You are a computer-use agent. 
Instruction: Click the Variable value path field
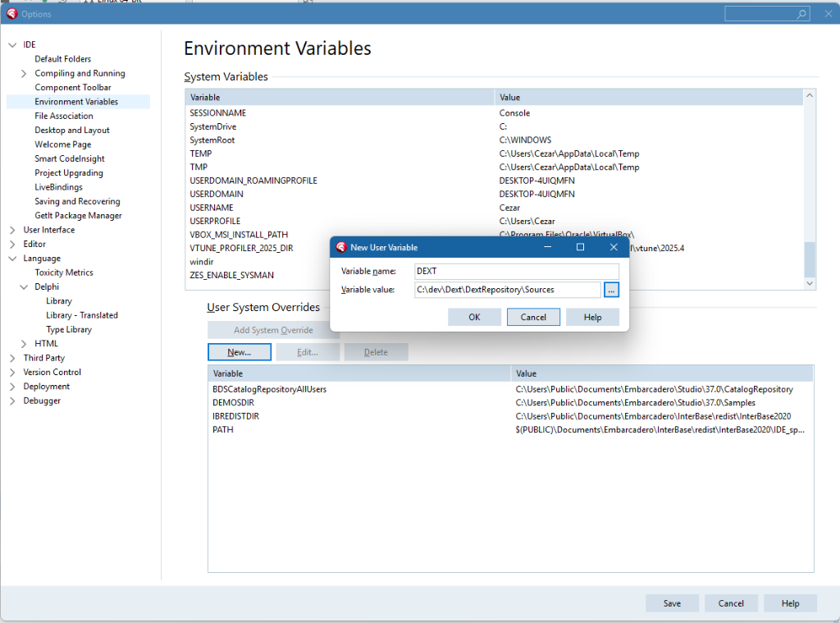pyautogui.click(x=508, y=290)
